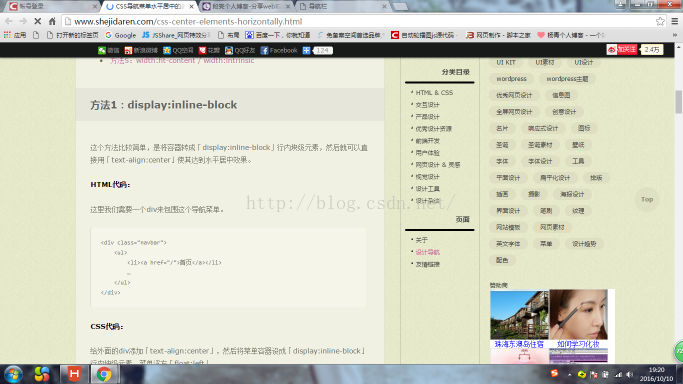The image size is (683, 384).
Task: Click the wordpress主题 tag
Action: 567,79
